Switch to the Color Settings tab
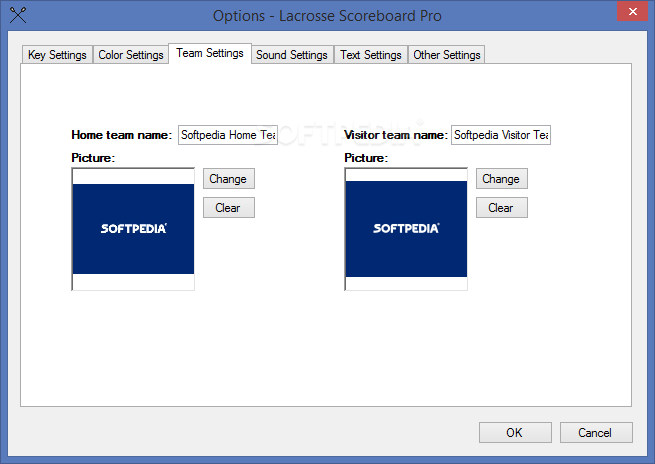The height and width of the screenshot is (464, 655). tap(131, 55)
